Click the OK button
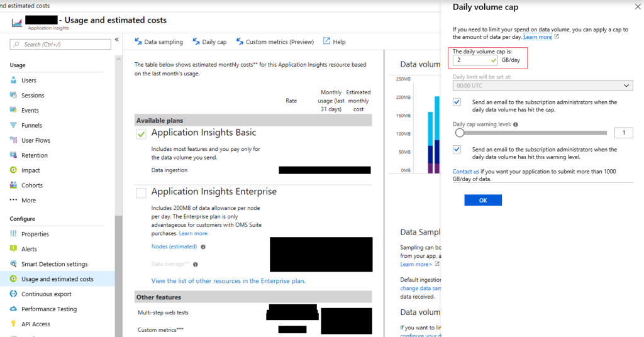The width and height of the screenshot is (644, 337). point(483,200)
